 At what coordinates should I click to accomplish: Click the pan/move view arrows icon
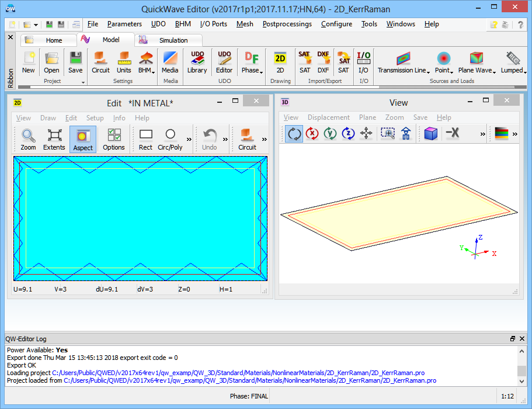pyautogui.click(x=367, y=134)
